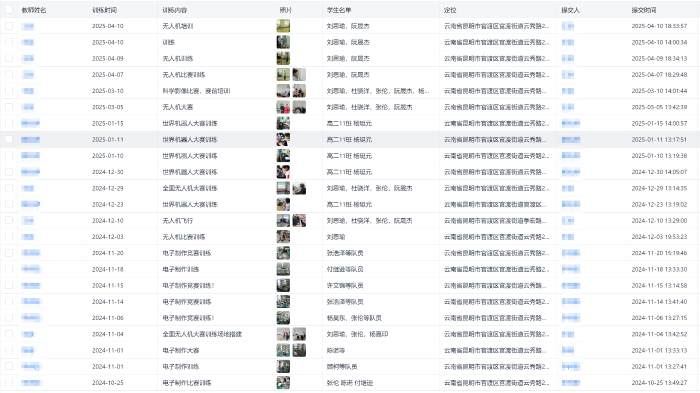Click the submit time 2024-12-03 19:53:23

[x=659, y=237]
